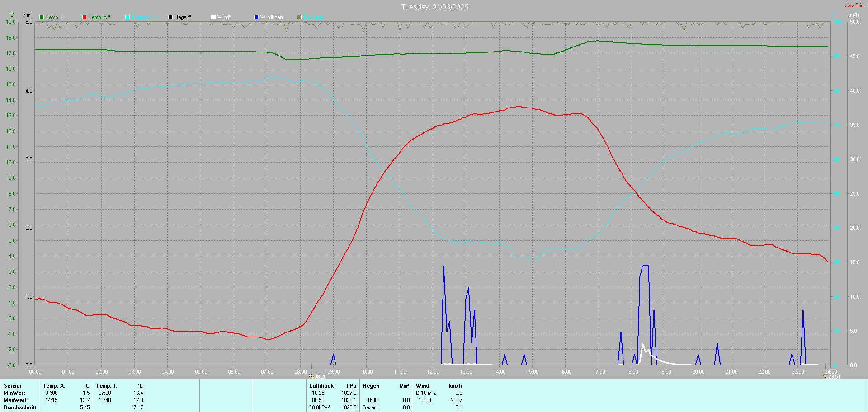868x412 pixels.
Task: Click the 'Durchschnitt' row label
Action: click(20, 407)
